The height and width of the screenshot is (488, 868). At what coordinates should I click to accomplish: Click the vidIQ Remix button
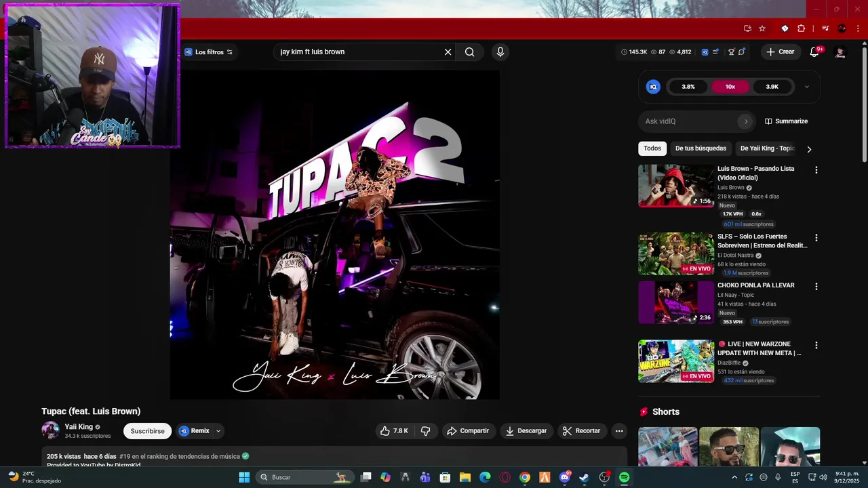[195, 431]
